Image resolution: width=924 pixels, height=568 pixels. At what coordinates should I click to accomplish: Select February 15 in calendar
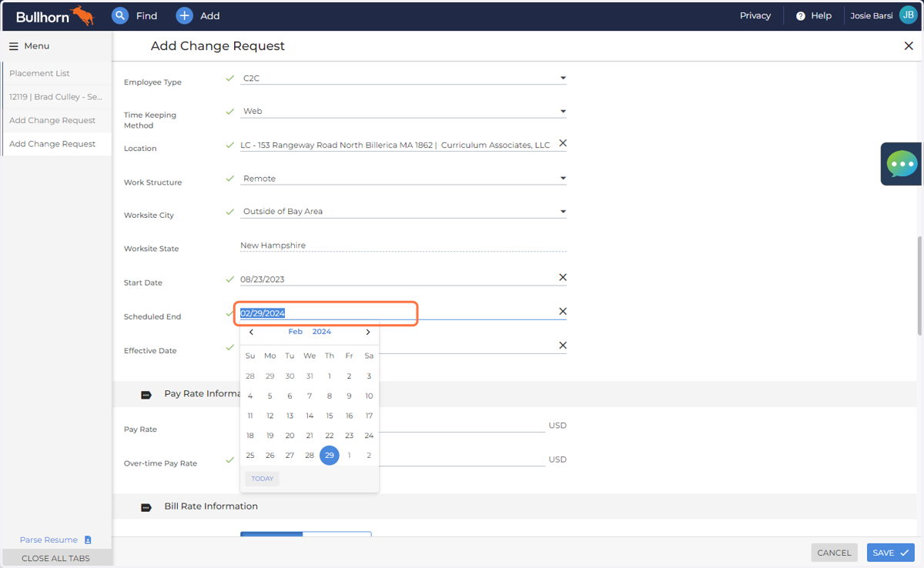330,416
